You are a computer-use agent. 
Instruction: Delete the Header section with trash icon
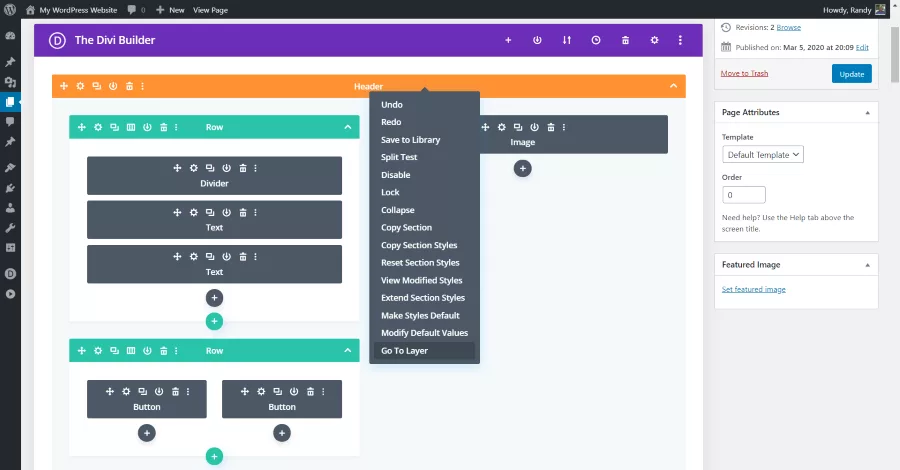point(129,86)
